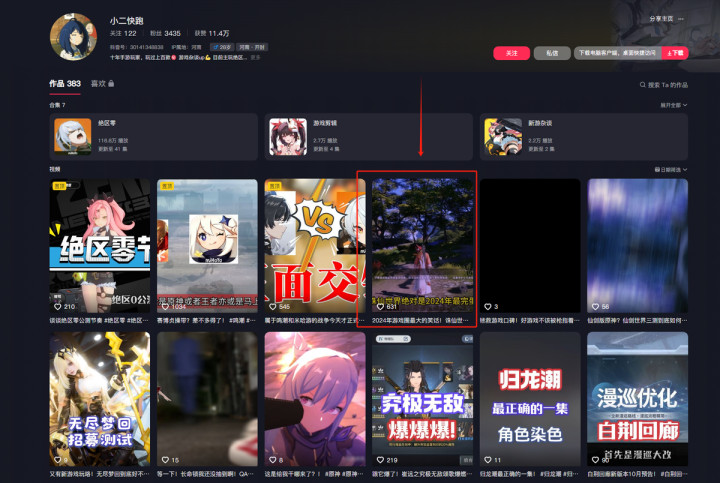Expand collections with 展开全部
The width and height of the screenshot is (720, 483).
tap(674, 105)
